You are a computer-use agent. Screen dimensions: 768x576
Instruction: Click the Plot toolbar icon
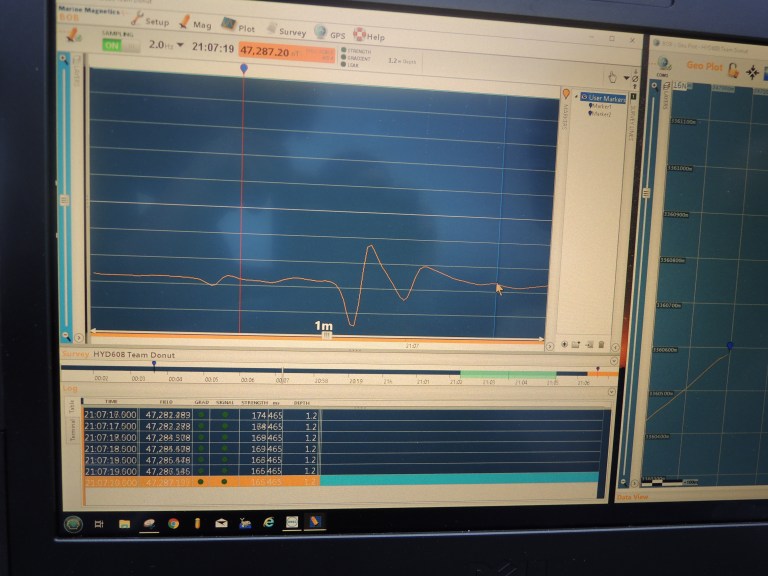[x=238, y=27]
